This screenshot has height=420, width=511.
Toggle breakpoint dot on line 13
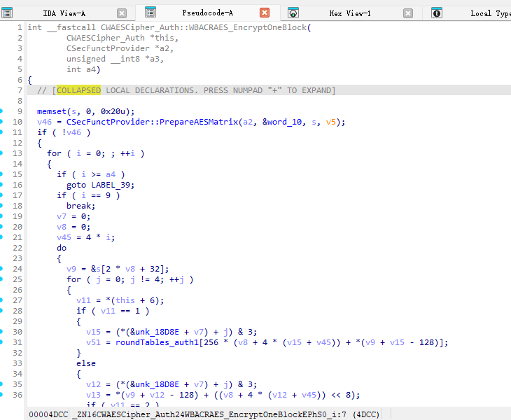pyautogui.click(x=1, y=153)
